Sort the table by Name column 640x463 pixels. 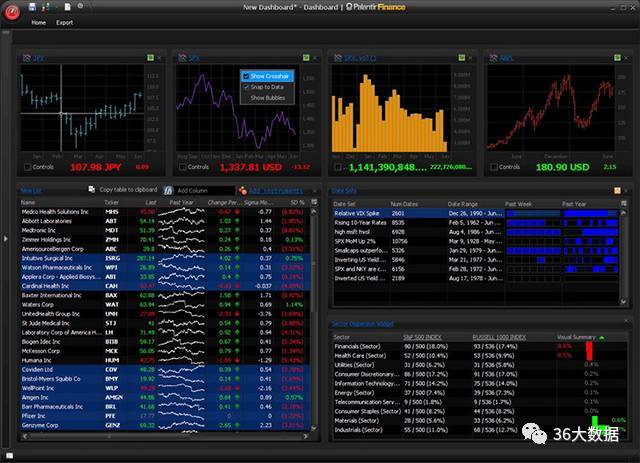click(x=28, y=203)
